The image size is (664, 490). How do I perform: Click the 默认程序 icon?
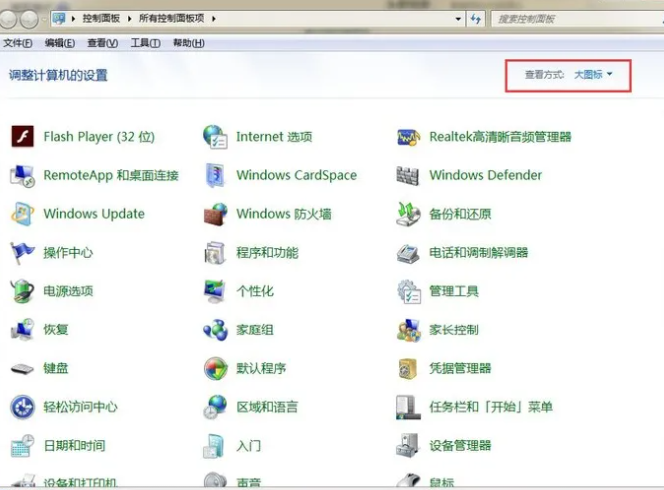click(x=215, y=368)
